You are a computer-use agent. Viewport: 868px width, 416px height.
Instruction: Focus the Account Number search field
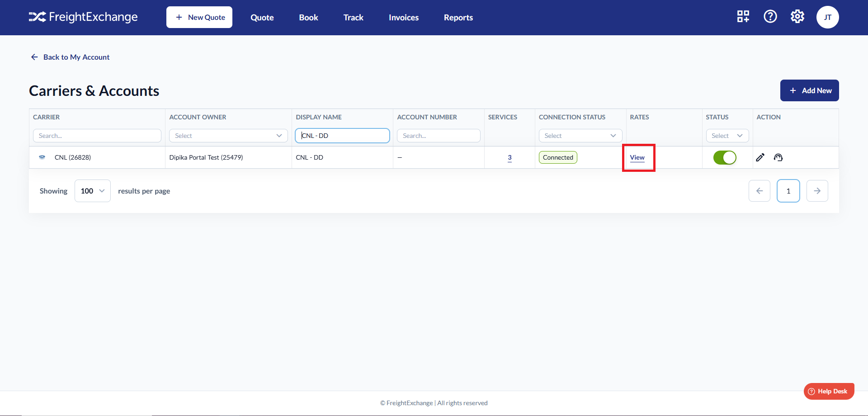click(439, 136)
